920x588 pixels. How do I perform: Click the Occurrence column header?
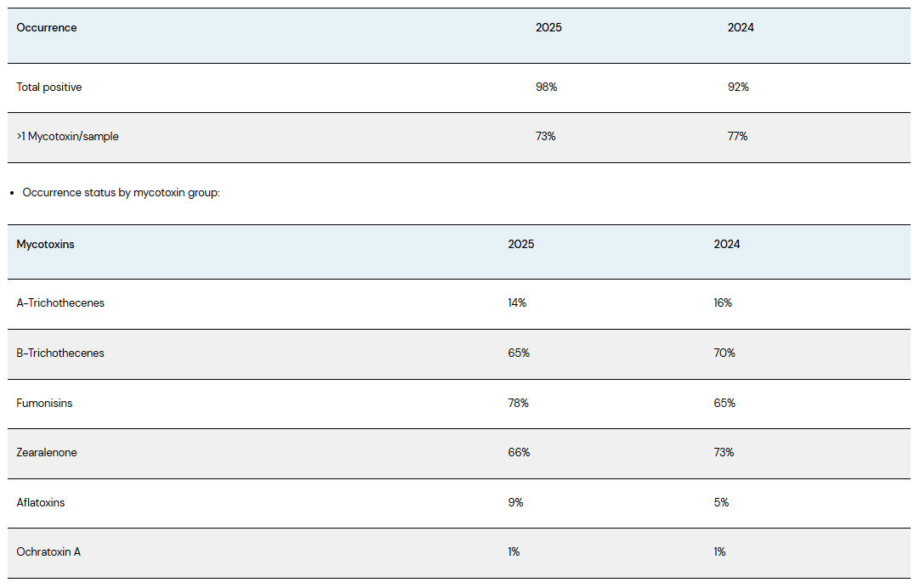coord(47,28)
